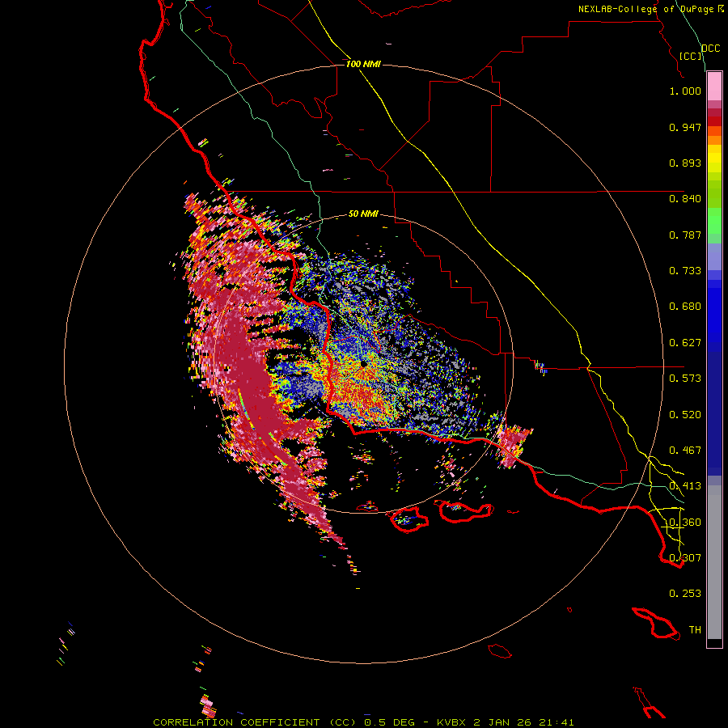
Task: Pick the light pink segment atop color bar
Action: (714, 87)
